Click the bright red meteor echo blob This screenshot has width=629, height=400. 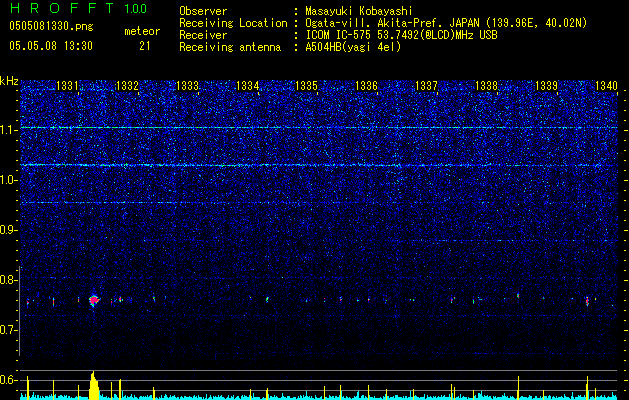click(x=94, y=300)
